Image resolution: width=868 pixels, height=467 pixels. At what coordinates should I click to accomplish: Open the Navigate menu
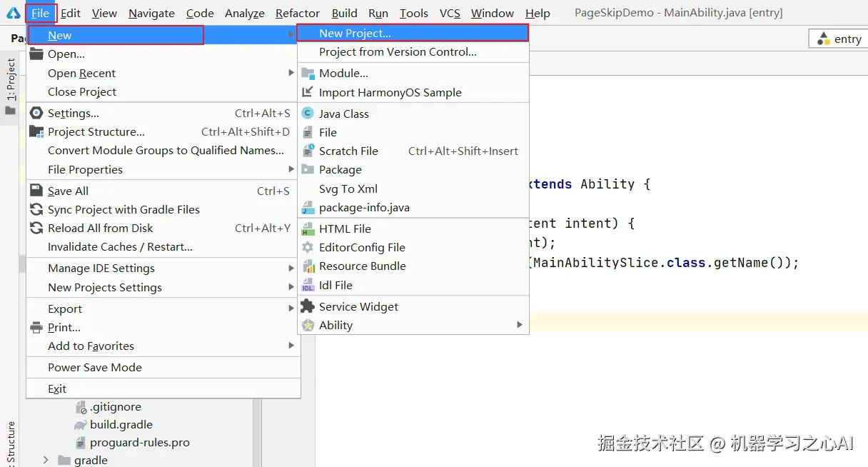[x=151, y=13]
